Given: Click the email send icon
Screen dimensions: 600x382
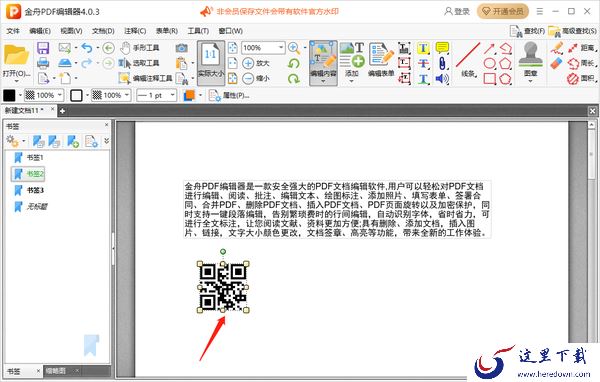Looking at the screenshot, I should tap(65, 48).
